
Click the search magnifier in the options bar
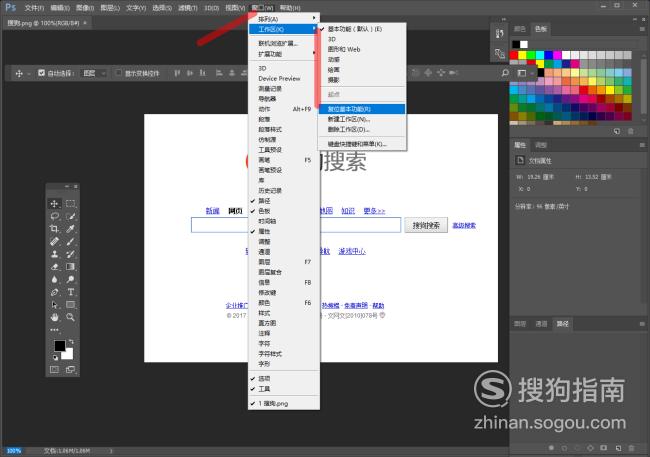(x=505, y=73)
